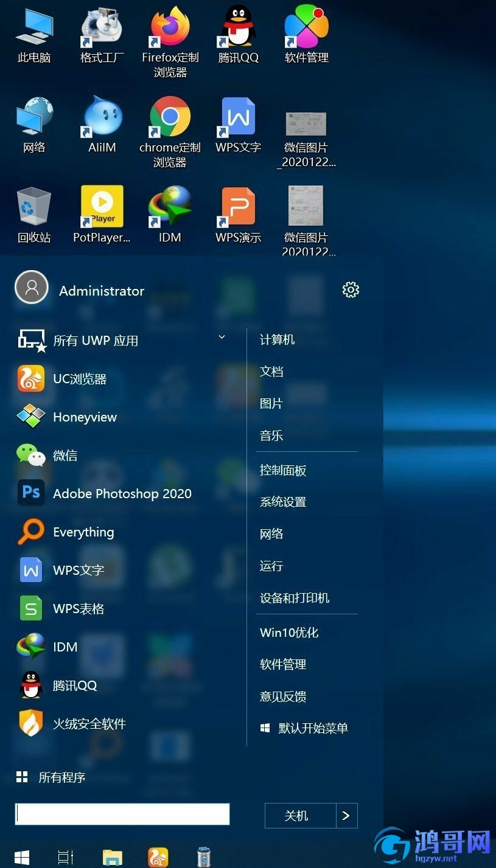Open settings gear in start menu

tap(351, 290)
